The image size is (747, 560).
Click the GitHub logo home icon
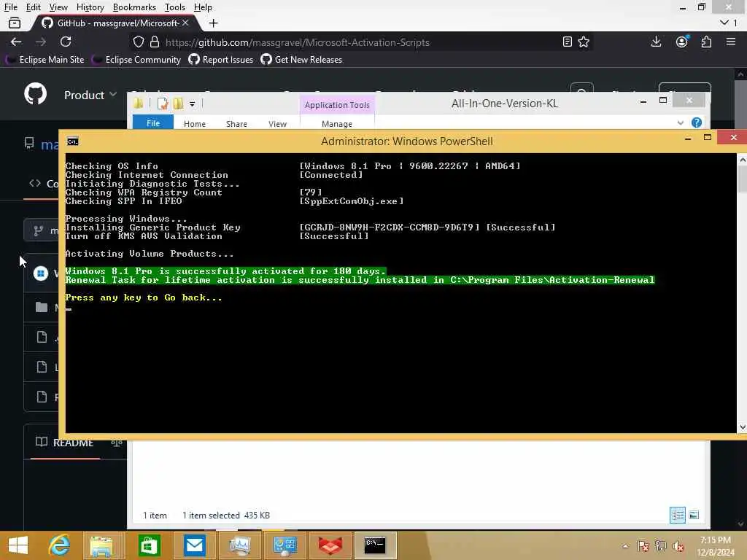(35, 94)
